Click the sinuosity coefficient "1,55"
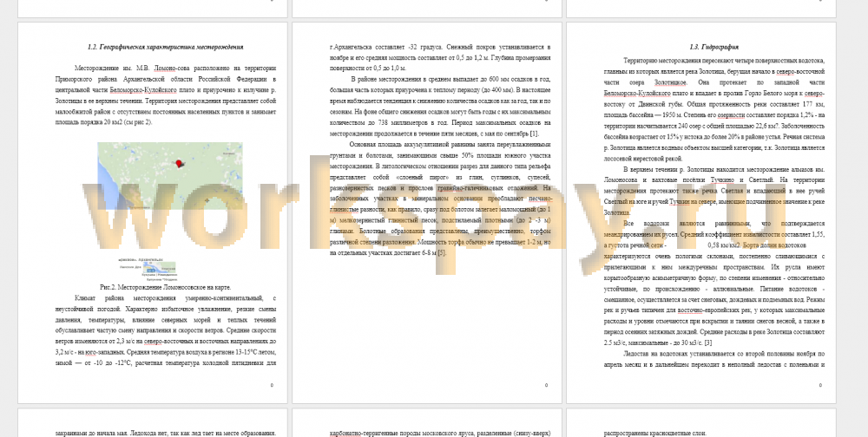The width and height of the screenshot is (868, 437). [819, 235]
